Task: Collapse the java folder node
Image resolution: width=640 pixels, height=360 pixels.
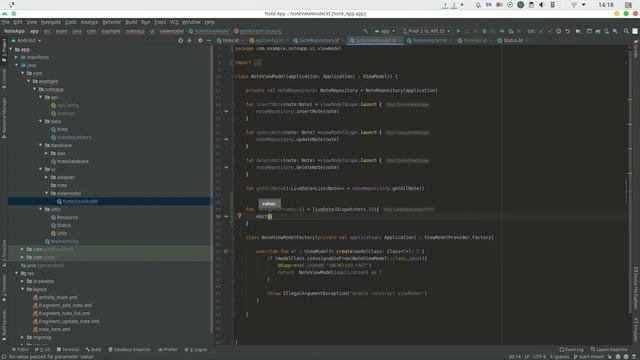Action: coord(17,65)
